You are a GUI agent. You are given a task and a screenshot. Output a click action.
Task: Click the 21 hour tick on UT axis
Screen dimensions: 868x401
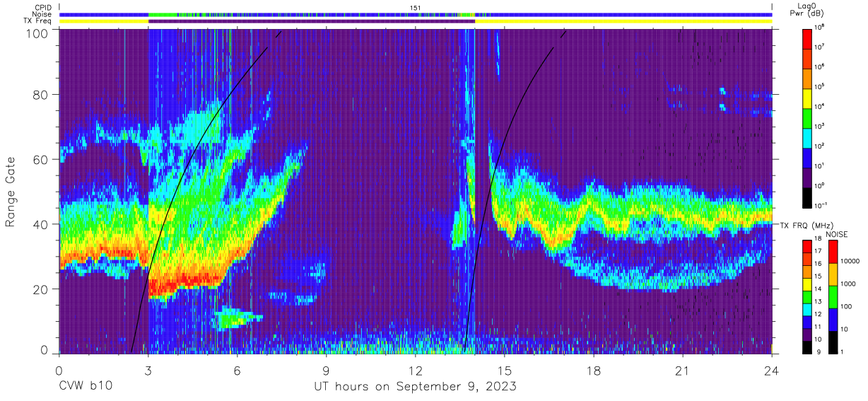[x=683, y=370]
